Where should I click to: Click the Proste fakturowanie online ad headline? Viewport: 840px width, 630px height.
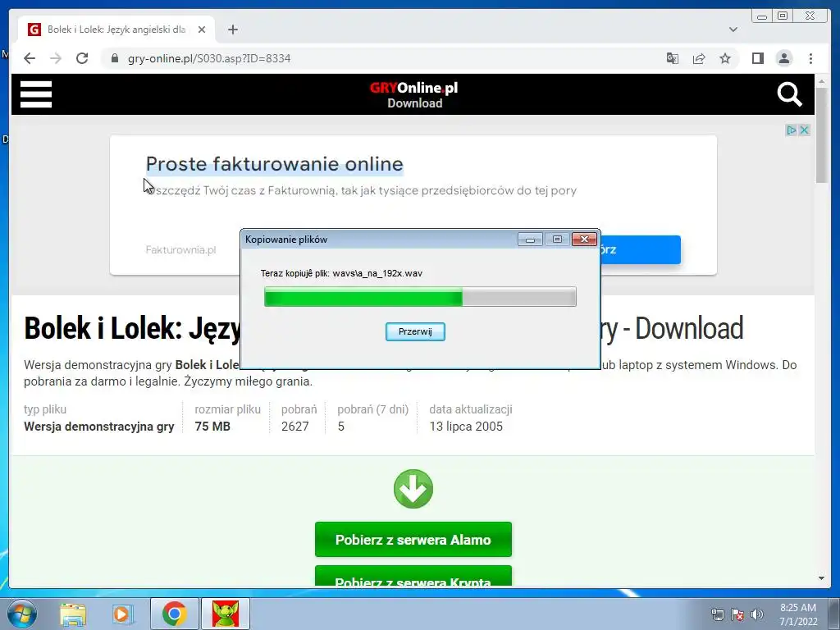click(x=274, y=164)
